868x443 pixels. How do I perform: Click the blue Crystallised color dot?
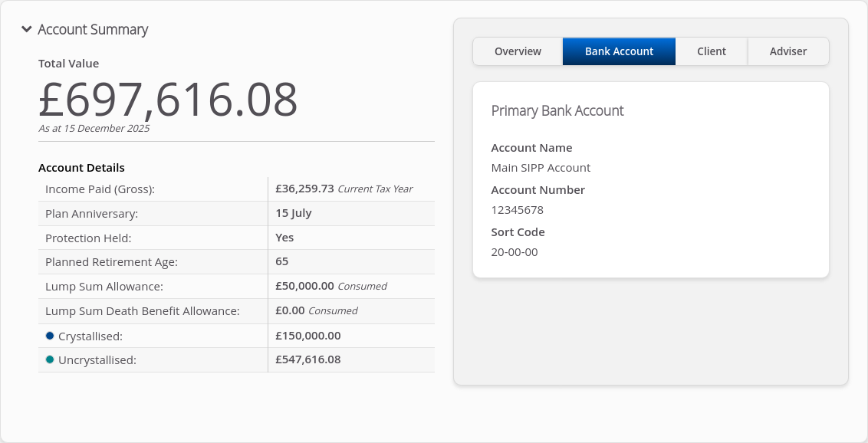[x=50, y=336]
